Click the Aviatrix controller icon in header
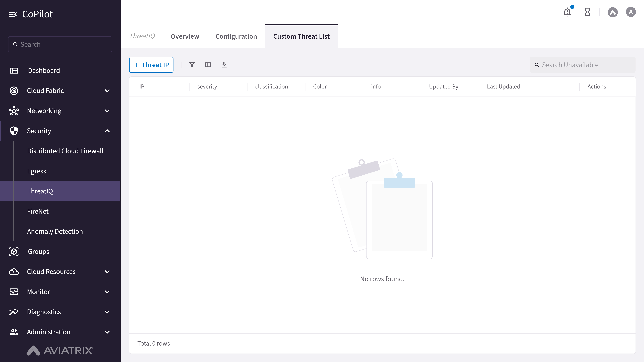644x362 pixels. pyautogui.click(x=613, y=12)
